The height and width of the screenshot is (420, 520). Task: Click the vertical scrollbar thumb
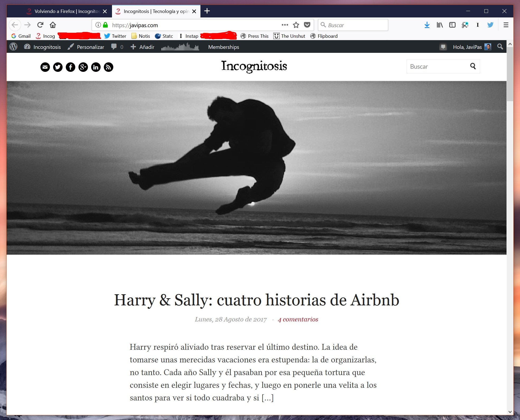510,74
